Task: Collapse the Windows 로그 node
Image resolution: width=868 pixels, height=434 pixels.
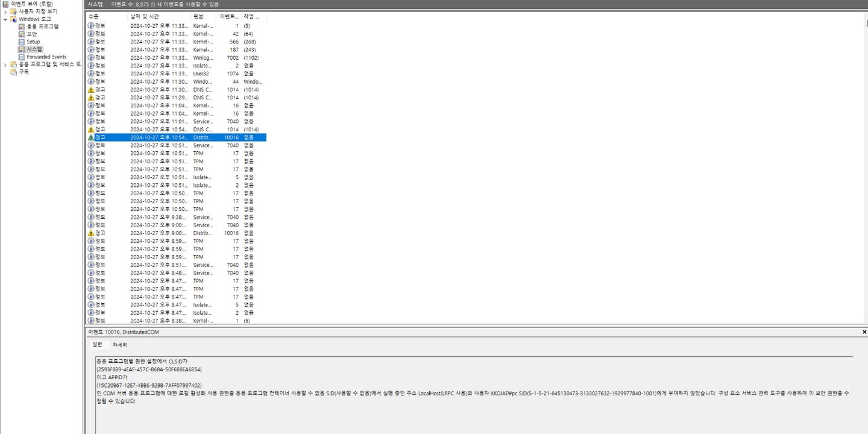Action: (5, 19)
